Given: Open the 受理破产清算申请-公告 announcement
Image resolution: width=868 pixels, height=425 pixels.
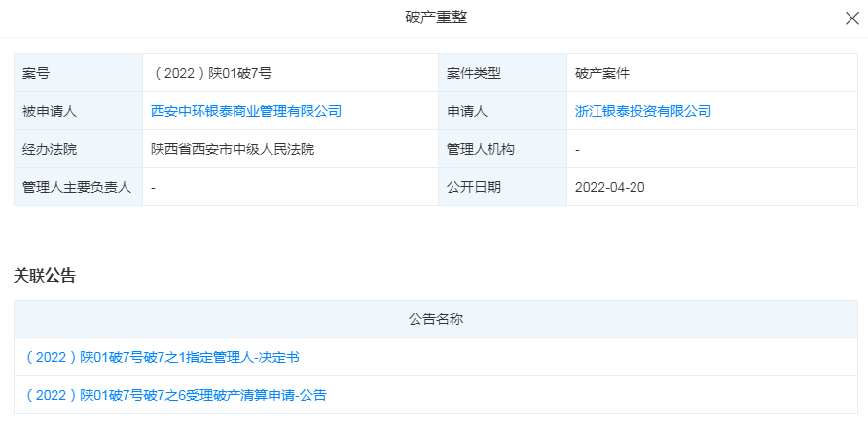Looking at the screenshot, I should [175, 395].
